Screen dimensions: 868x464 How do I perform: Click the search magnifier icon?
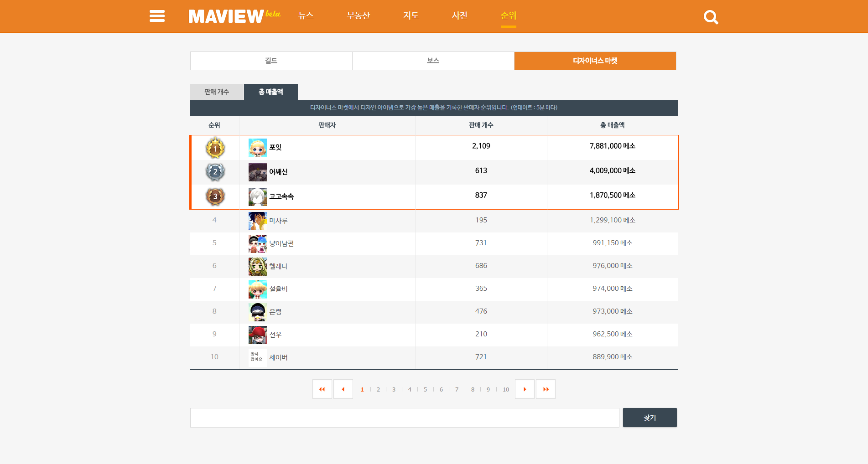click(x=711, y=17)
